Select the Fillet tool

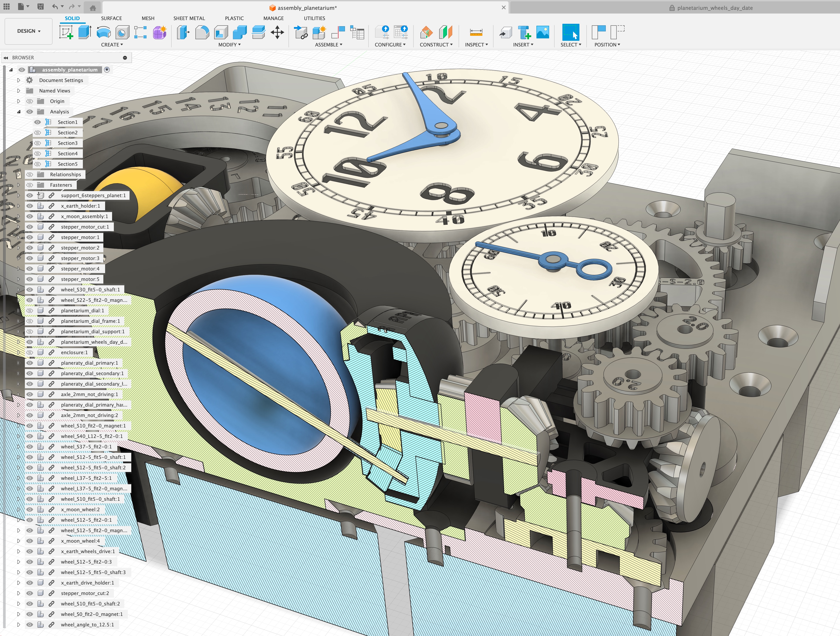pyautogui.click(x=202, y=33)
